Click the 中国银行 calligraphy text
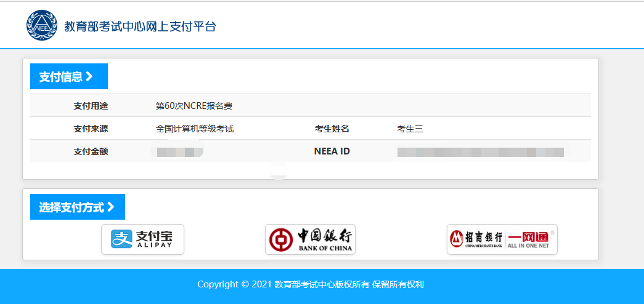 [x=325, y=236]
